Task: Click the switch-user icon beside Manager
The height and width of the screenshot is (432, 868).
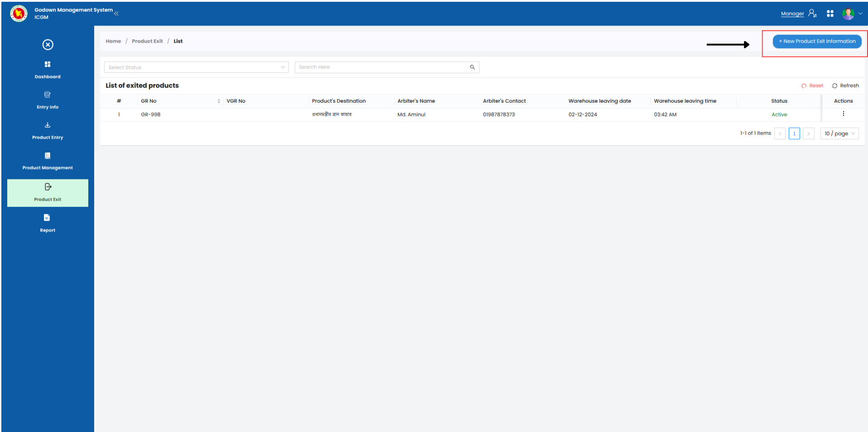Action: click(813, 13)
